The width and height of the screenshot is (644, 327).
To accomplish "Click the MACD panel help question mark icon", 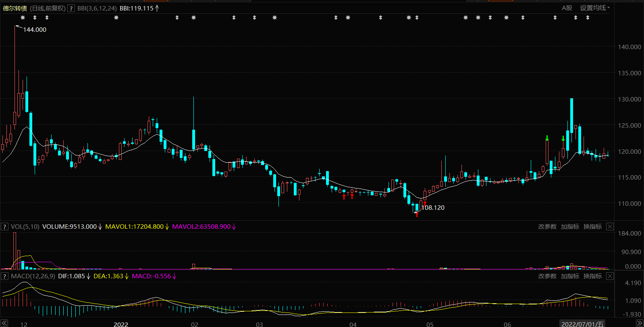I will tap(5, 276).
